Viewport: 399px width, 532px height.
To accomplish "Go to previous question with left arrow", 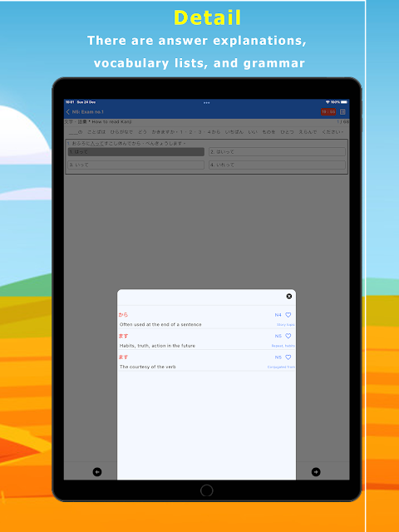I will tap(97, 472).
